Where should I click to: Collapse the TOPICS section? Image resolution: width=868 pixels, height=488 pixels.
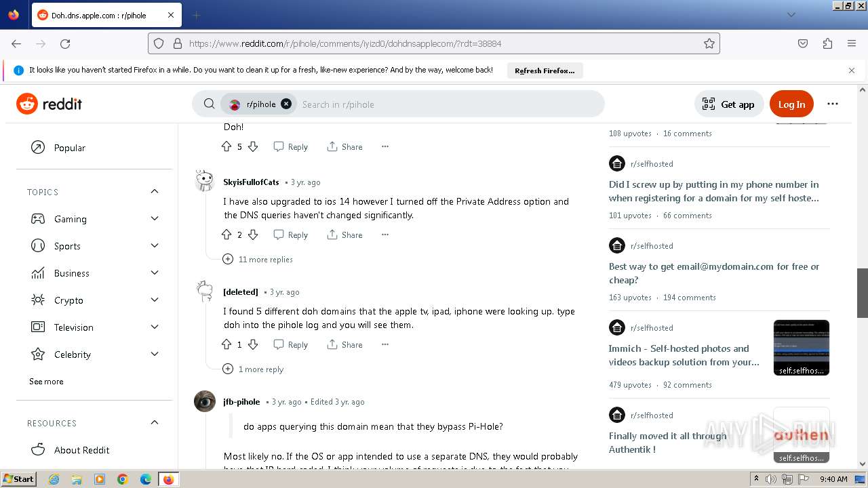click(155, 192)
